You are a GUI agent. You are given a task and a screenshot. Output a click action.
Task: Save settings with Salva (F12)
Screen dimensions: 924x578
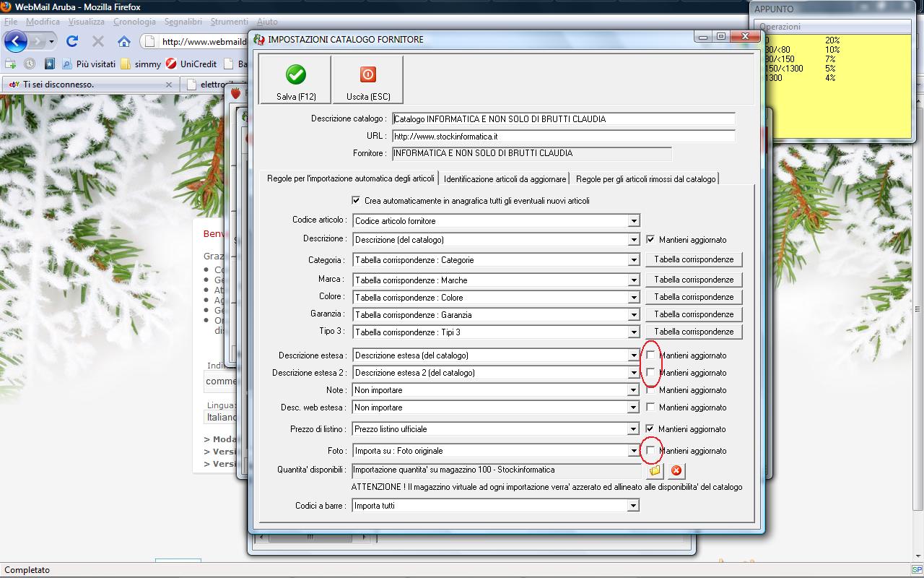pyautogui.click(x=295, y=80)
